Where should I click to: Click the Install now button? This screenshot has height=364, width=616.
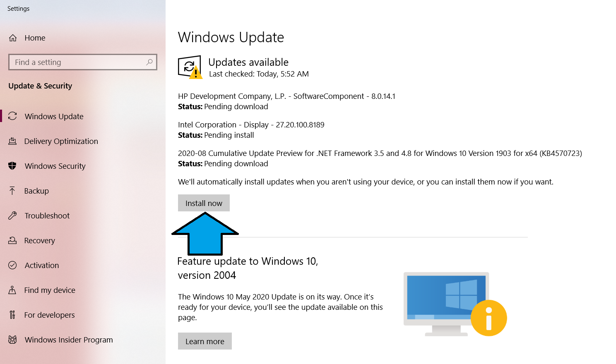tap(204, 203)
